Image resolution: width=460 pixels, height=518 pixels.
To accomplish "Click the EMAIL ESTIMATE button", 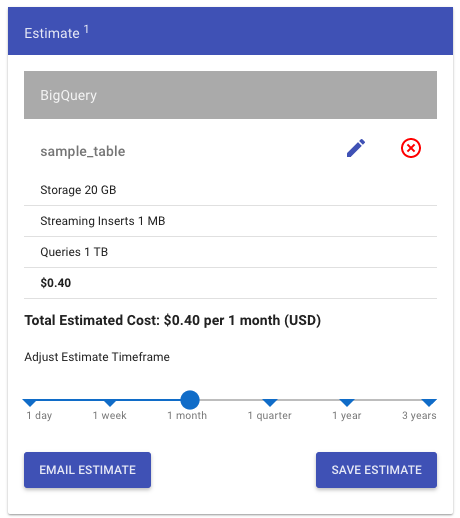I will click(87, 470).
